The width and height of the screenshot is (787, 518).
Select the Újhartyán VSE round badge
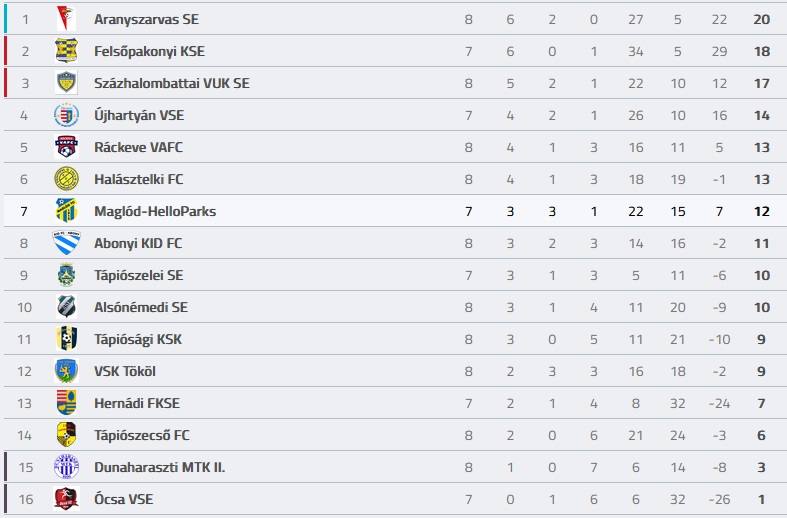(x=66, y=115)
